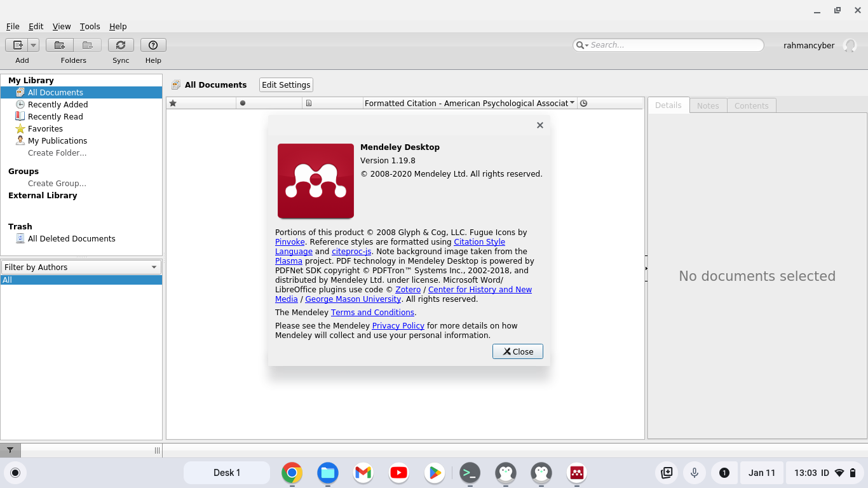Open the search options magnifier dropdown
The height and width of the screenshot is (488, 868).
[x=581, y=45]
